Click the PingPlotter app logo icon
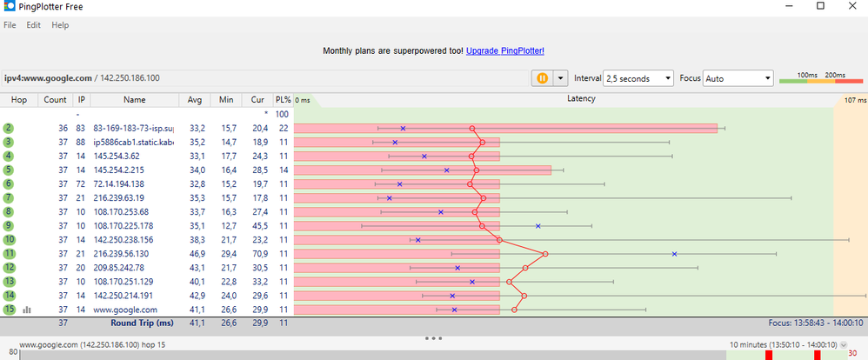 9,7
